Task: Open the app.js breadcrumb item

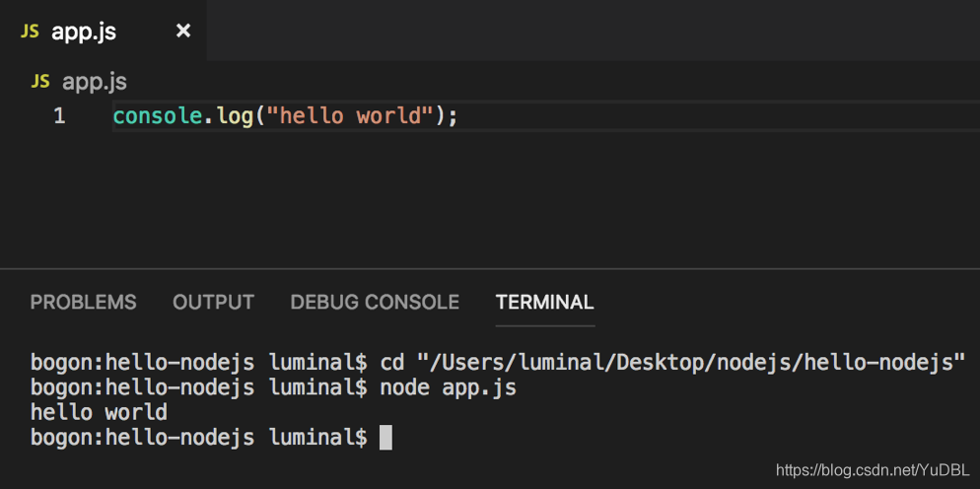Action: coord(95,81)
